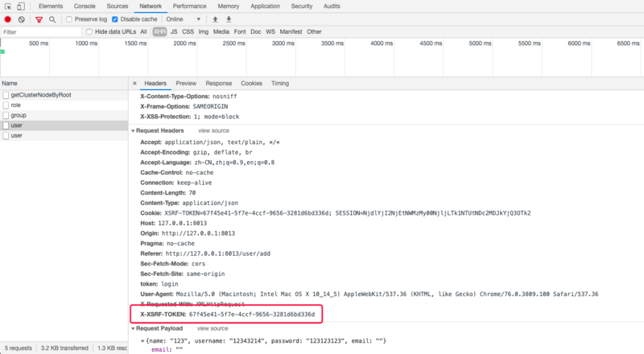The image size is (644, 354).
Task: Click view source next to Request Headers
Action: coord(213,130)
